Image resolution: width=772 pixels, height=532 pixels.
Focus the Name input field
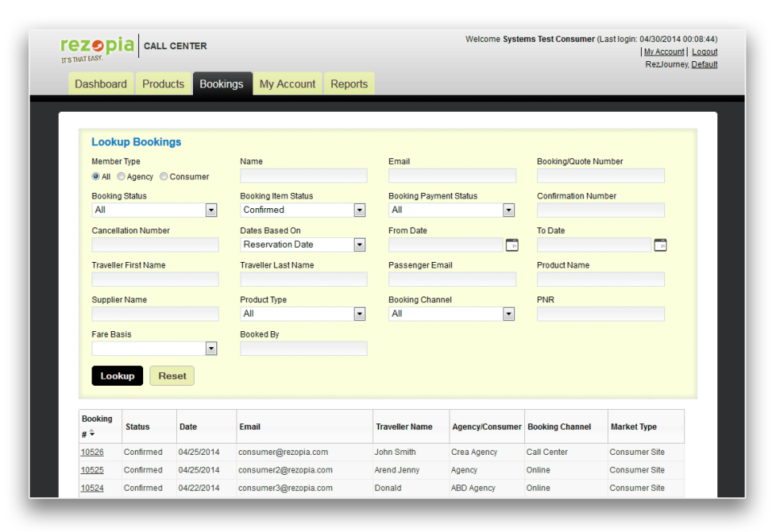[304, 176]
